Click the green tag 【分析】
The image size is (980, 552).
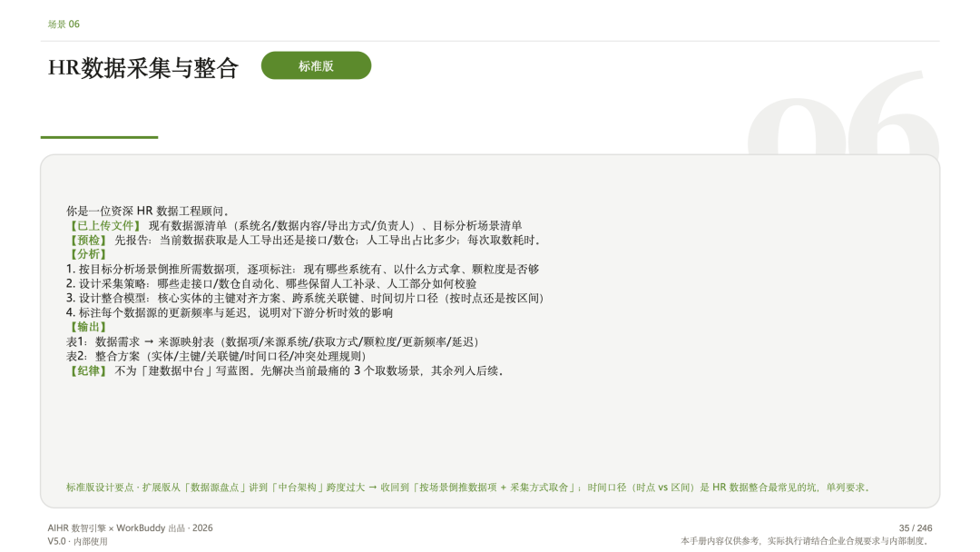(88, 254)
